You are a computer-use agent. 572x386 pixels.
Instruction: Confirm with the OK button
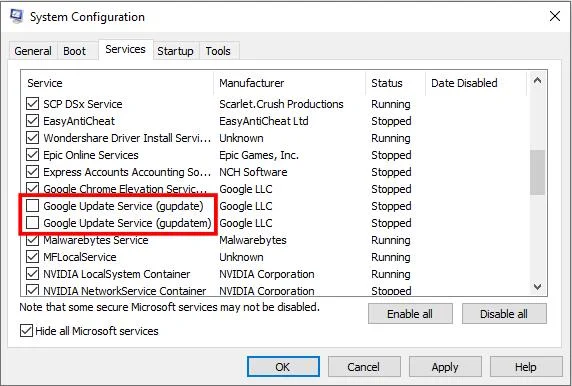coord(283,367)
